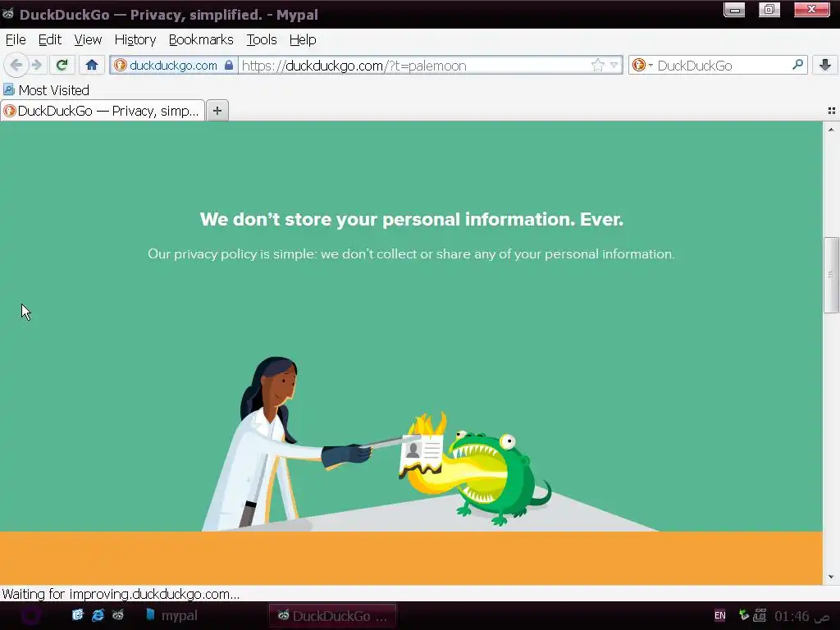Click the EN language indicator
The height and width of the screenshot is (630, 840).
pos(720,615)
